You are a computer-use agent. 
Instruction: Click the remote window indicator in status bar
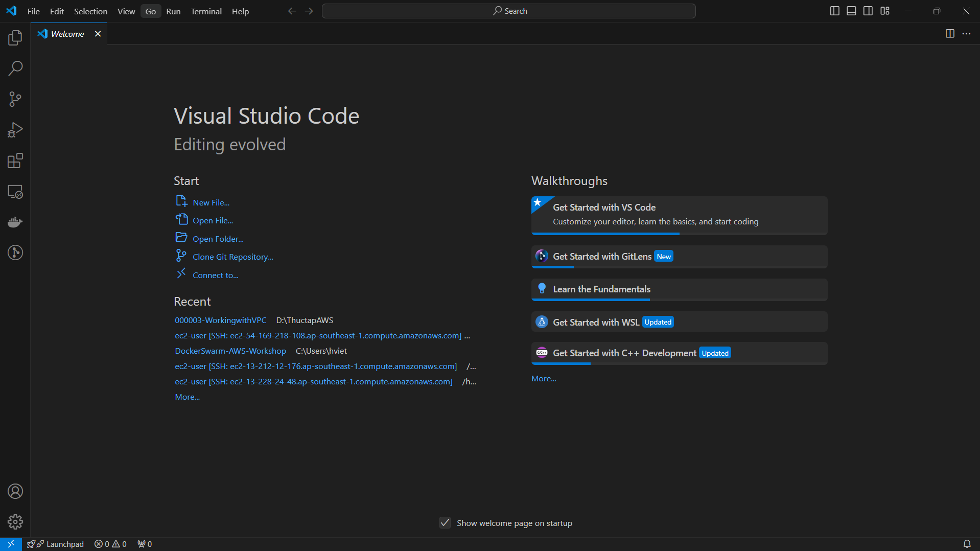pos(11,544)
